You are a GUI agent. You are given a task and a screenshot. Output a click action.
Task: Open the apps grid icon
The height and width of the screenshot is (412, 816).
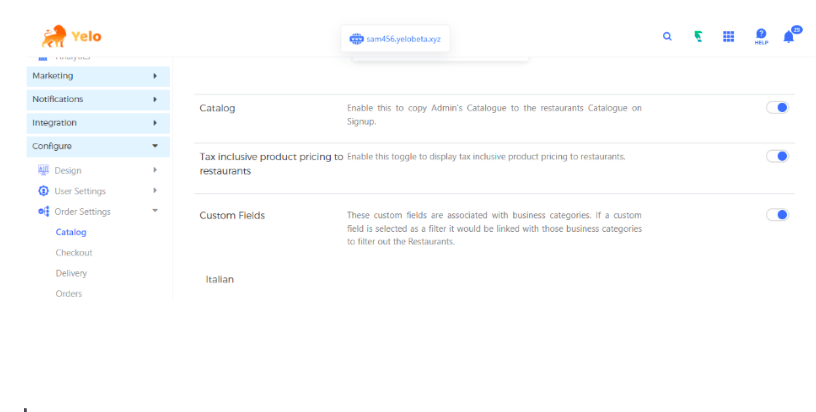pyautogui.click(x=728, y=37)
